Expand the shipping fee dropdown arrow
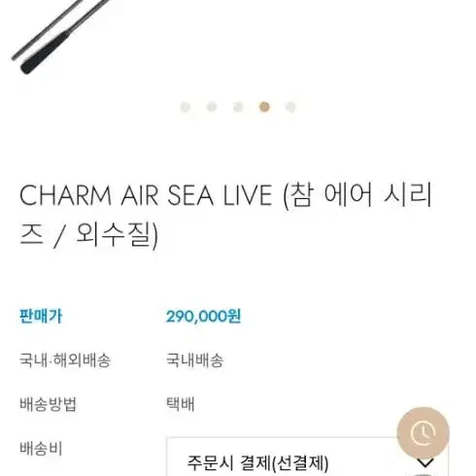 [x=425, y=463]
